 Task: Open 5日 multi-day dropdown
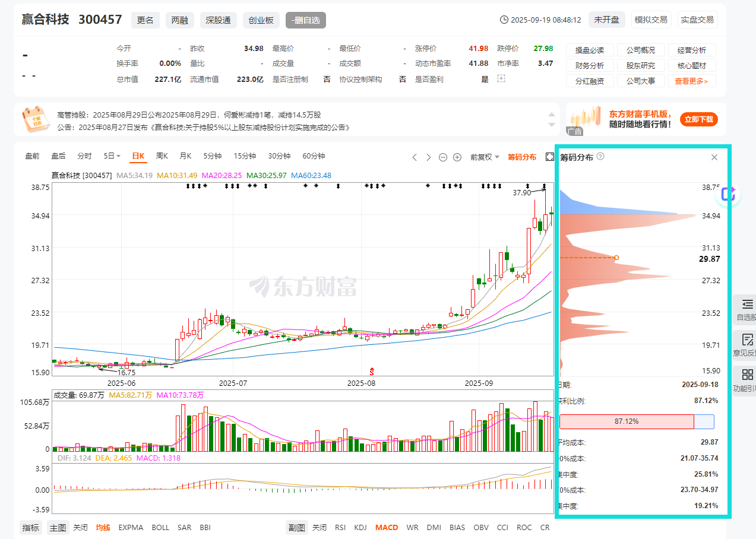point(112,156)
